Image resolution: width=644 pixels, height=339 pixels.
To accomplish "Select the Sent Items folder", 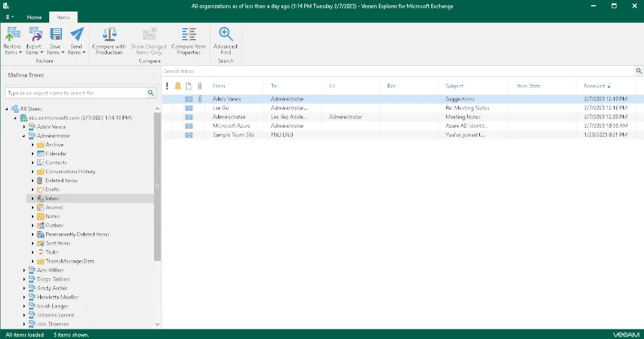I will (x=58, y=244).
